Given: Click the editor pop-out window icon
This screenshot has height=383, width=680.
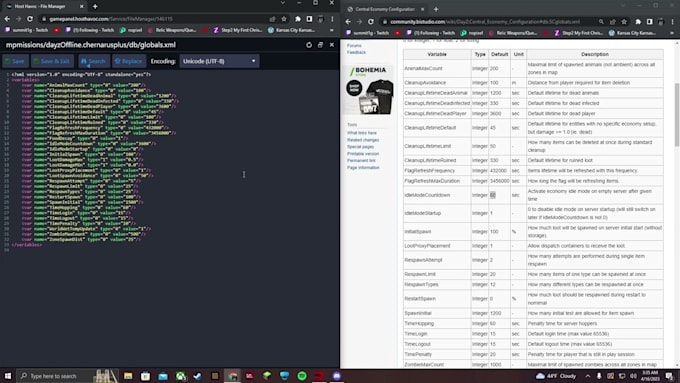Looking at the screenshot, I should click(x=320, y=45).
